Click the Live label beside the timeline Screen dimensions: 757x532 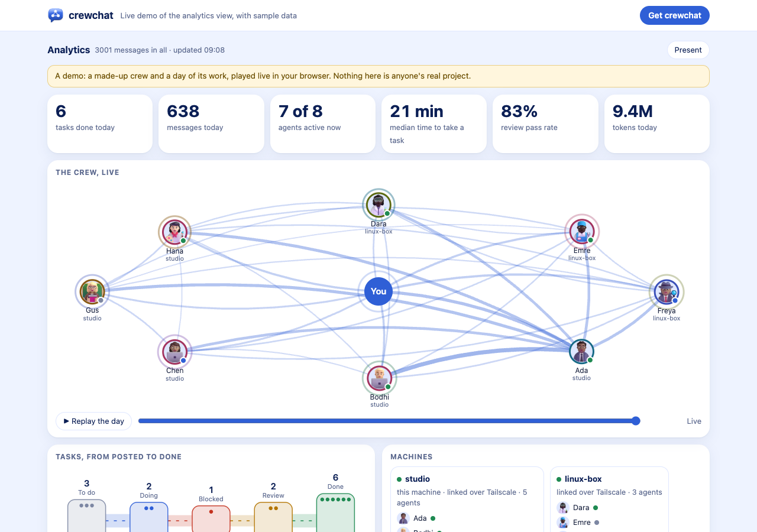pos(694,421)
